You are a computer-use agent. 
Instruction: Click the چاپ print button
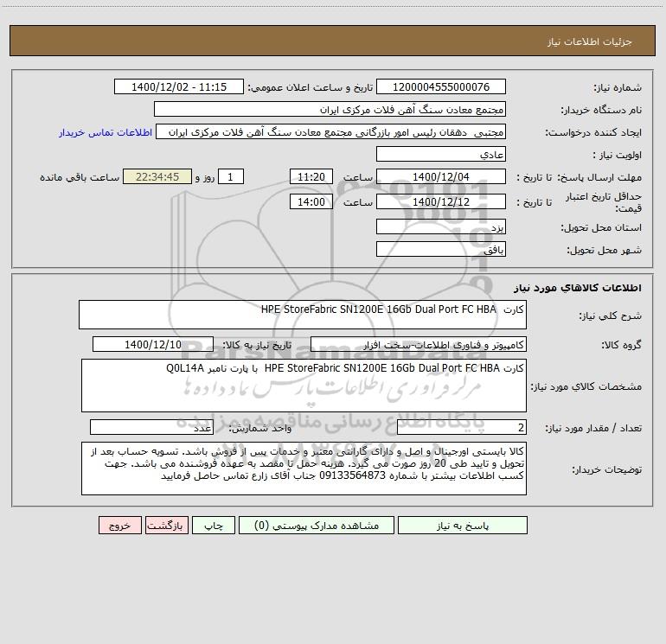[214, 525]
